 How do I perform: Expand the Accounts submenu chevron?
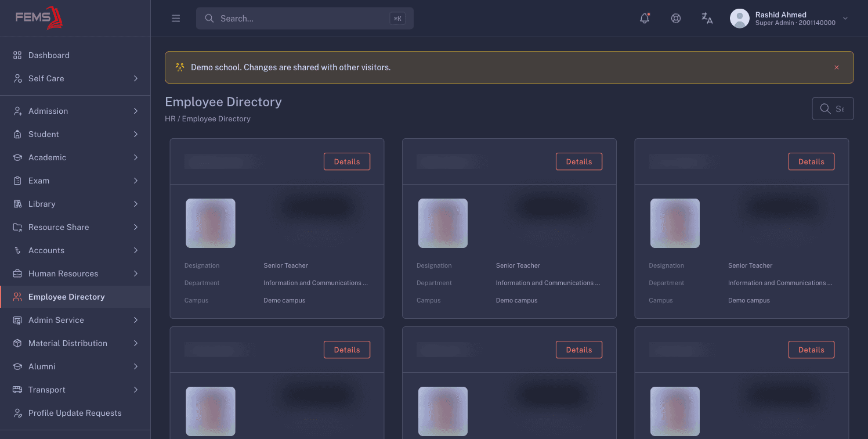[136, 250]
